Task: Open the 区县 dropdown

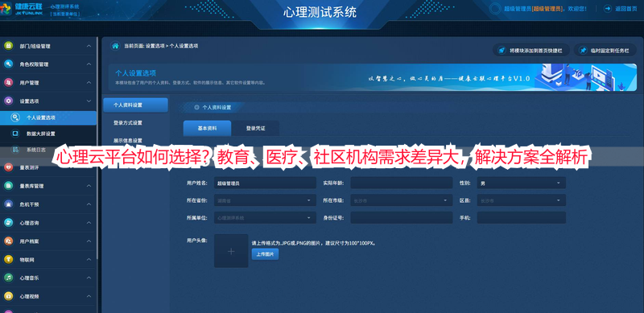Action: [x=521, y=200]
